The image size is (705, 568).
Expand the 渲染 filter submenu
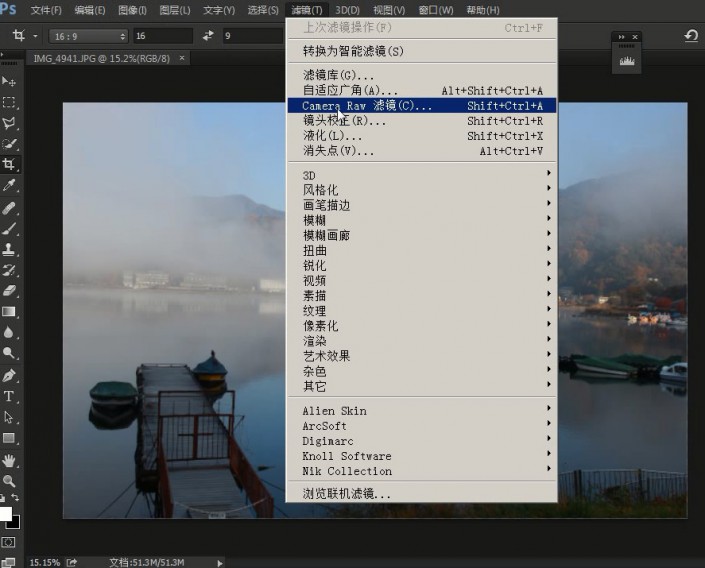422,341
